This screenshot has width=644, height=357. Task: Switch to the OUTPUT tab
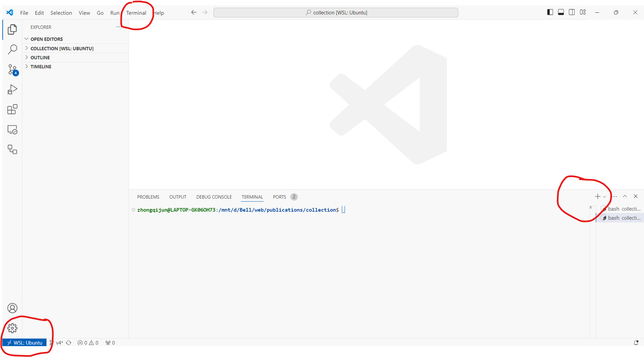pyautogui.click(x=178, y=197)
